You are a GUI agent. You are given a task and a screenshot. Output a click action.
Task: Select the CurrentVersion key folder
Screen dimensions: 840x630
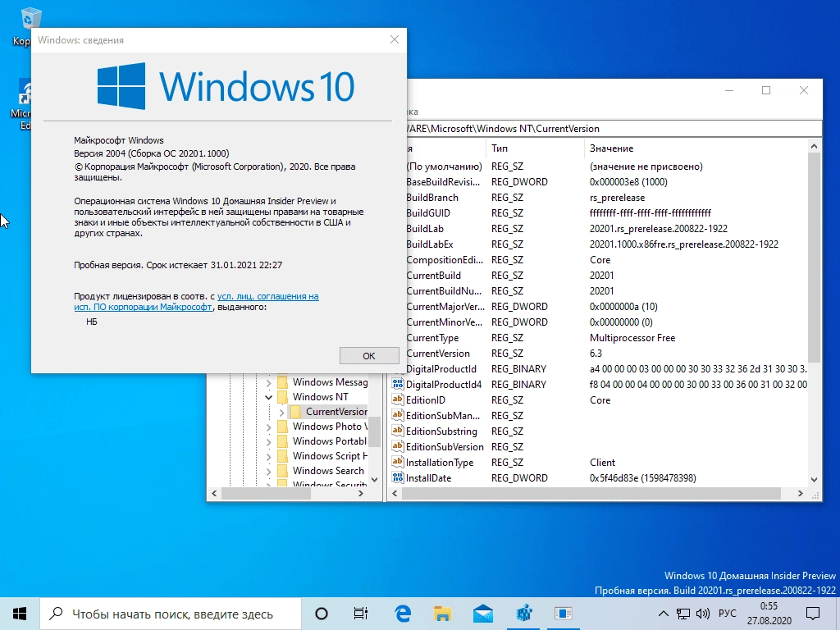(x=330, y=412)
